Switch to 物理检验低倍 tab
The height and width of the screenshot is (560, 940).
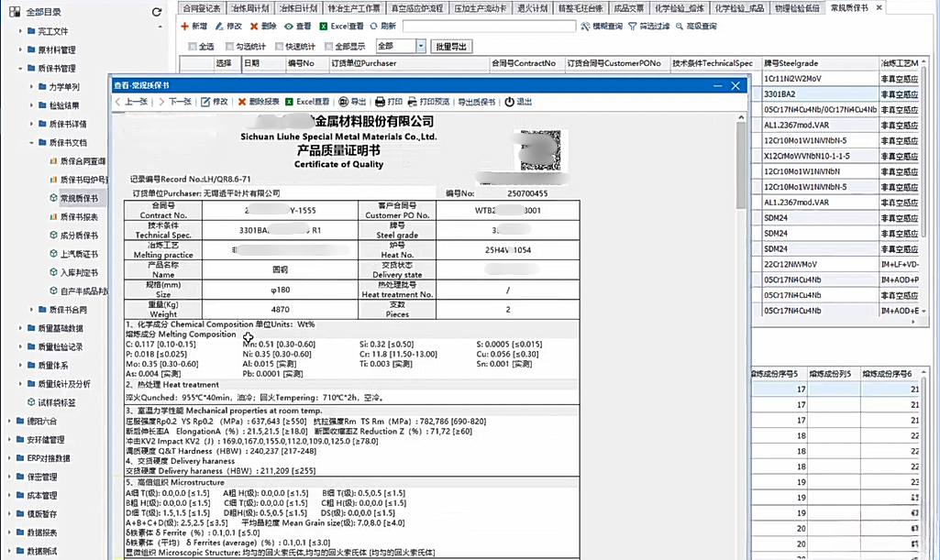(x=797, y=7)
